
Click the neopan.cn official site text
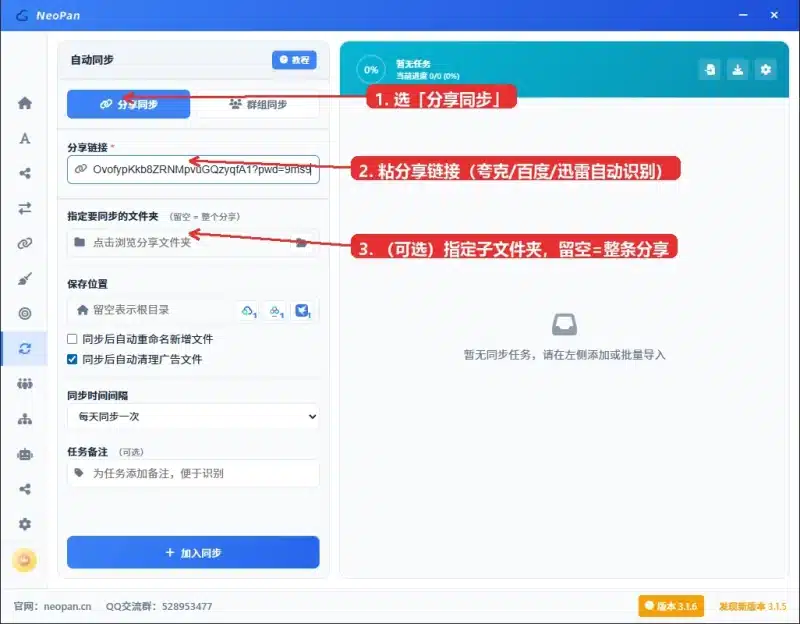(x=67, y=606)
